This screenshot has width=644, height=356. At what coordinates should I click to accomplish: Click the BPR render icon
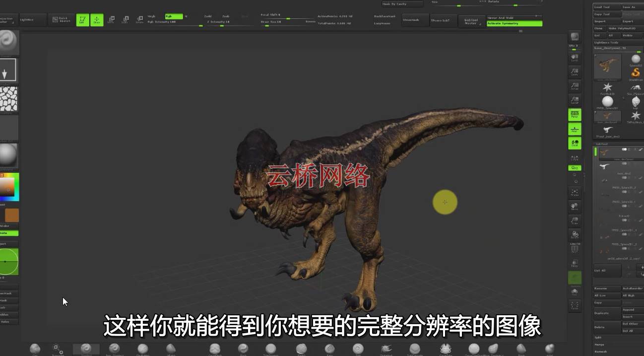575,37
